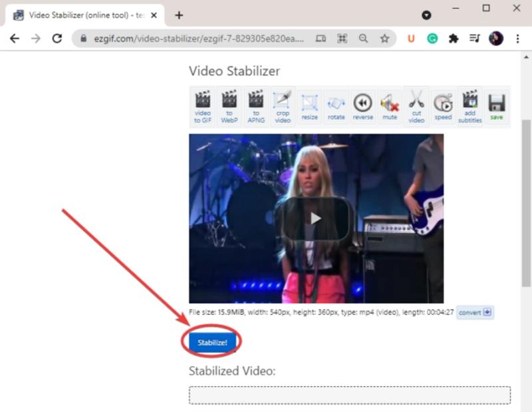Viewport: 532px width, 412px height.
Task: Open the Chrome extensions puzzle menu
Action: tap(454, 39)
